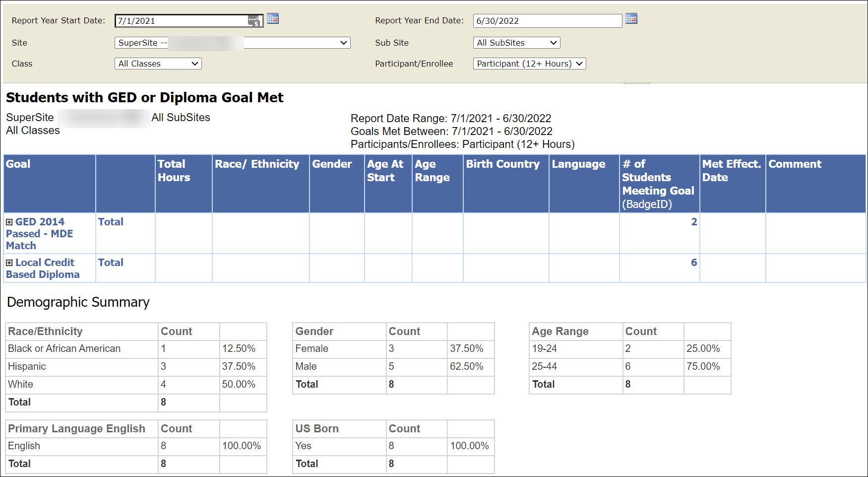Expand the Local Credit Based Diploma row

click(8, 262)
